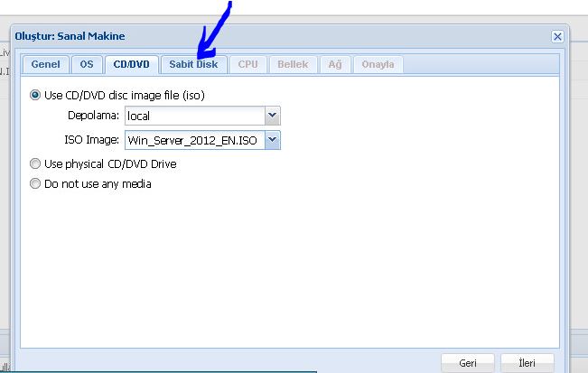Select the CD/DVD tab
The image size is (588, 373).
(131, 65)
